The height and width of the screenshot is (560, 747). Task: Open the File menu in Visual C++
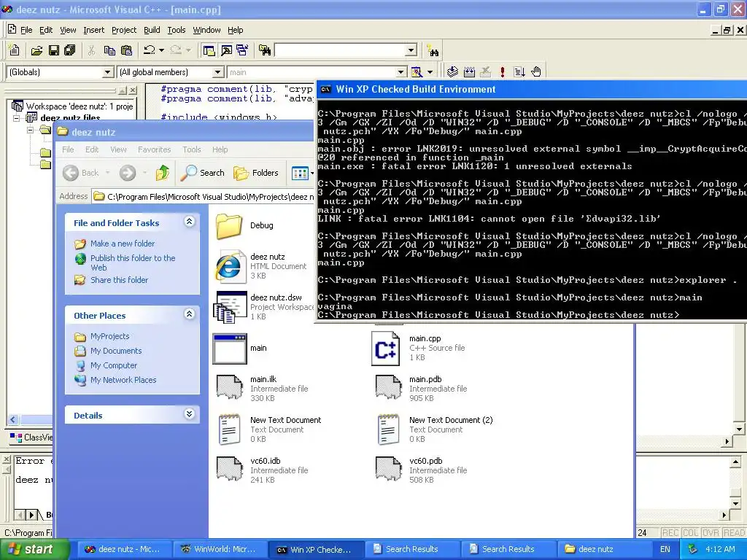(x=26, y=30)
